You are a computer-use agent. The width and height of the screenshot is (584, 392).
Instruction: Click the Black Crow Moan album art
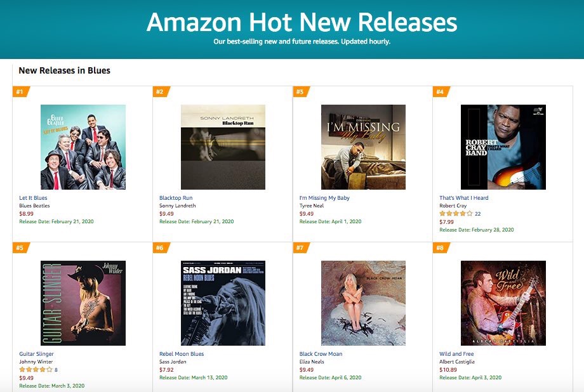tap(363, 303)
